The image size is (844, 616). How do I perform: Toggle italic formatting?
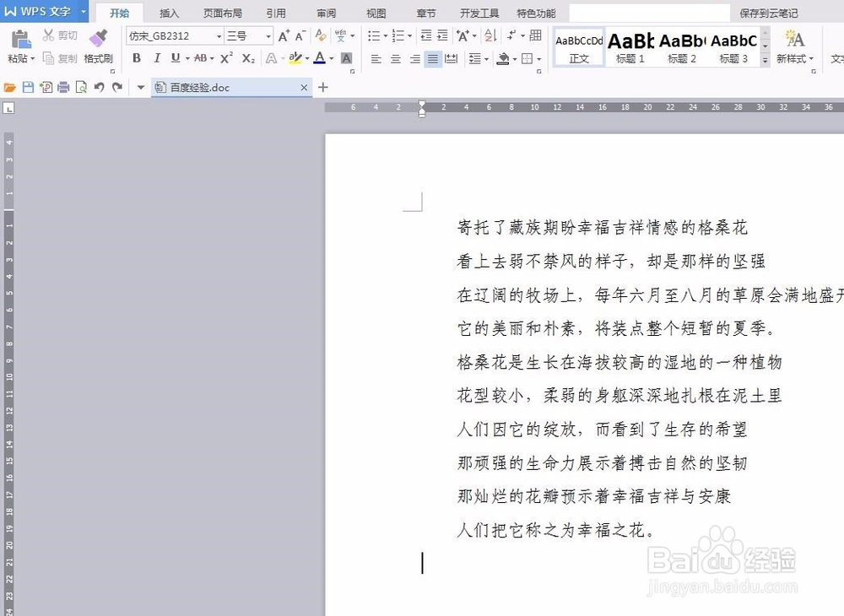coord(157,58)
